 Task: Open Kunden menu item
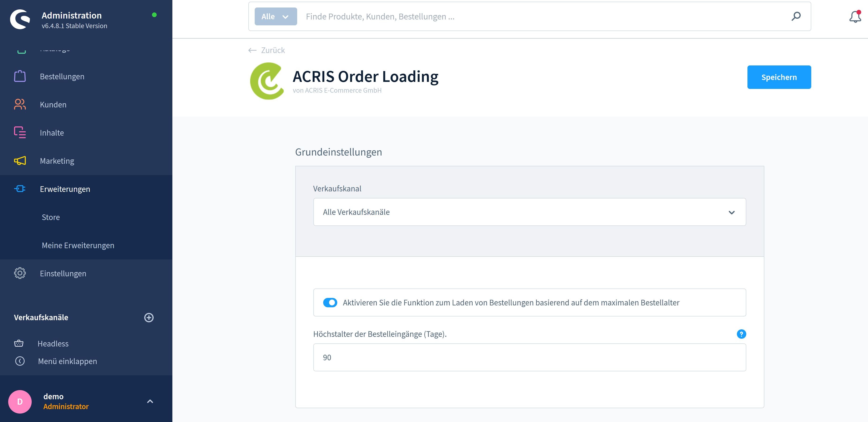pyautogui.click(x=53, y=104)
